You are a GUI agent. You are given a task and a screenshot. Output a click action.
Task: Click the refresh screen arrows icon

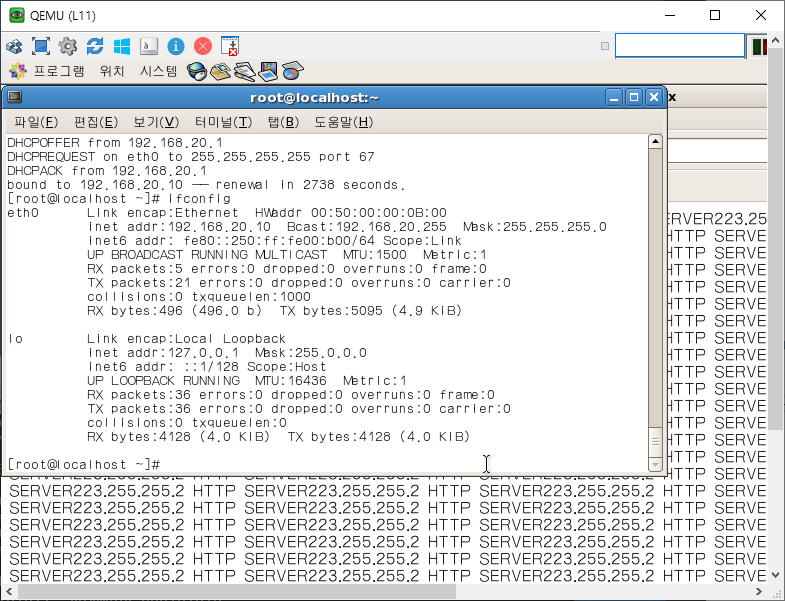click(x=95, y=46)
